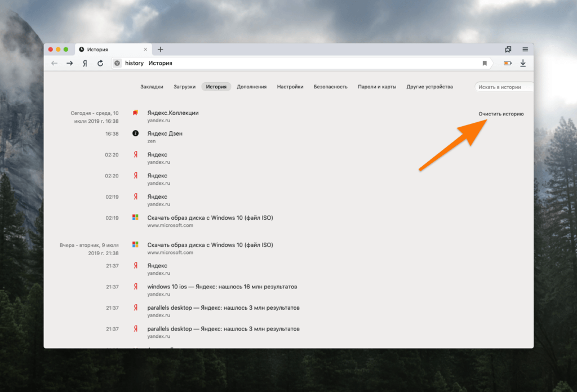Viewport: 577px width, 392px height.
Task: Open the tab panel icon in title bar
Action: (x=508, y=50)
